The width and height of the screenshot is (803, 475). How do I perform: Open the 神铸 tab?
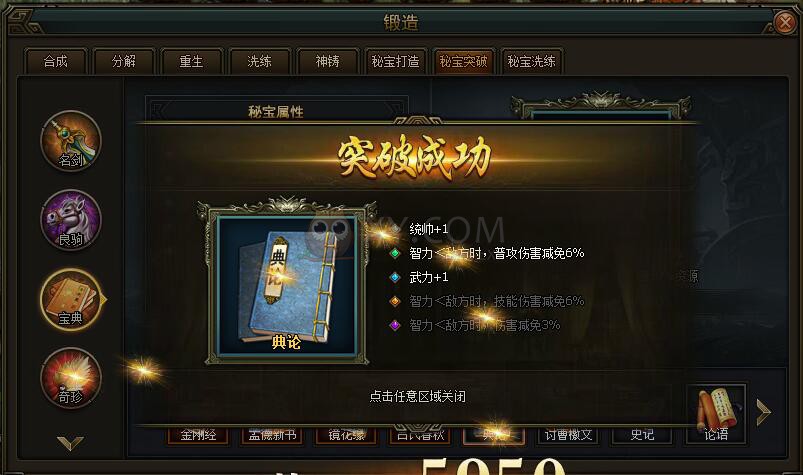click(x=328, y=62)
